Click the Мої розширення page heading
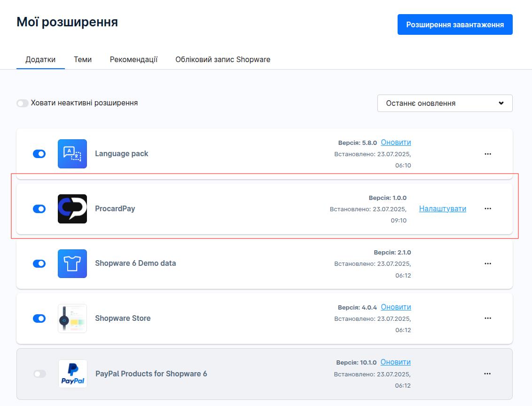The image size is (532, 406). tap(67, 22)
